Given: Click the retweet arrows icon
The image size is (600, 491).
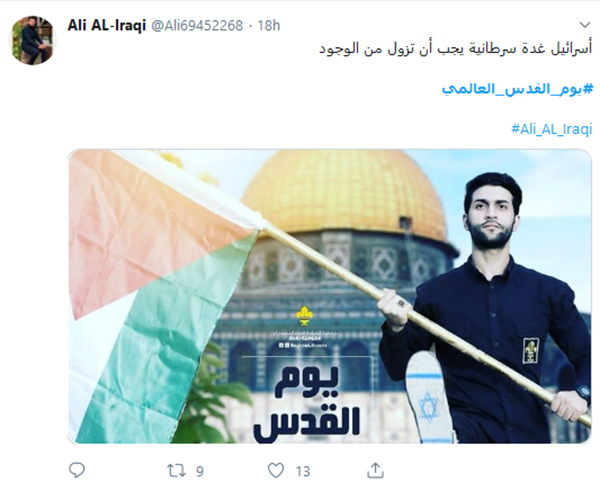Looking at the screenshot, I should [x=176, y=471].
